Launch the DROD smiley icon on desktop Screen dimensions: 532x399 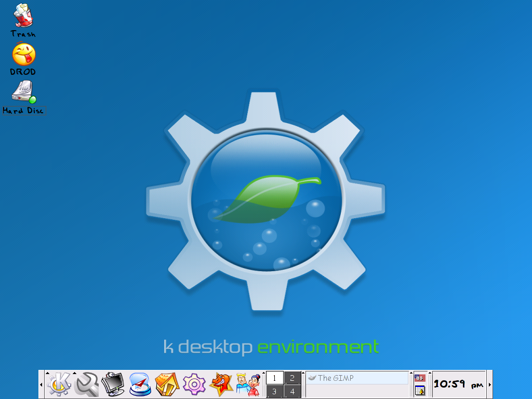coord(24,54)
